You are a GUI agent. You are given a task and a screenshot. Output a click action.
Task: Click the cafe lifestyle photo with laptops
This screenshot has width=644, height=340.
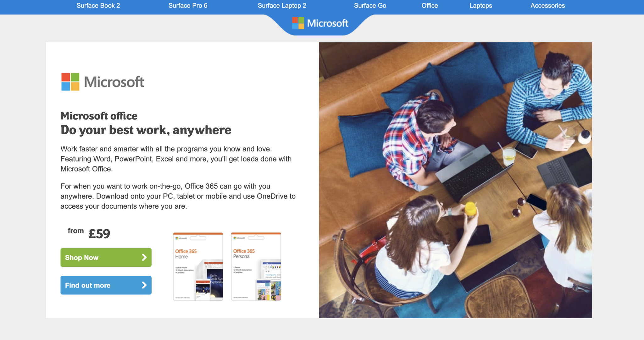click(455, 180)
